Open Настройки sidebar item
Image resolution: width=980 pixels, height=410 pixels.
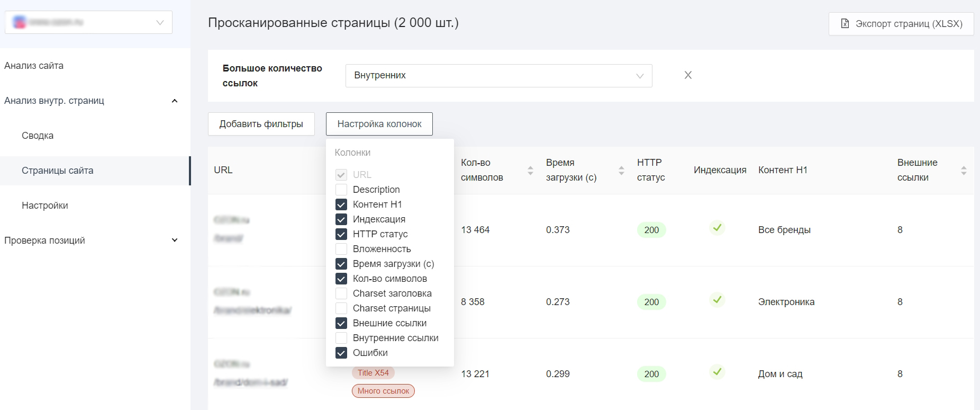[x=45, y=206]
